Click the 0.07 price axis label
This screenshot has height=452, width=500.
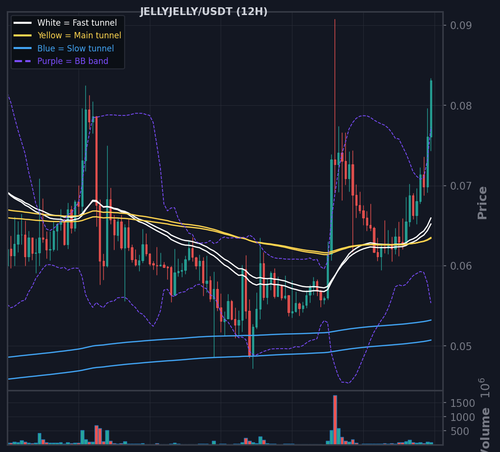461,186
